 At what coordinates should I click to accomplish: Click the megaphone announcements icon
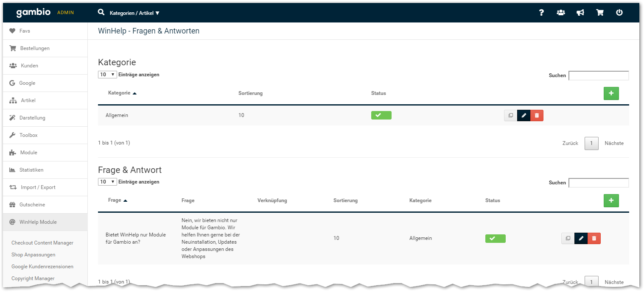pos(580,13)
